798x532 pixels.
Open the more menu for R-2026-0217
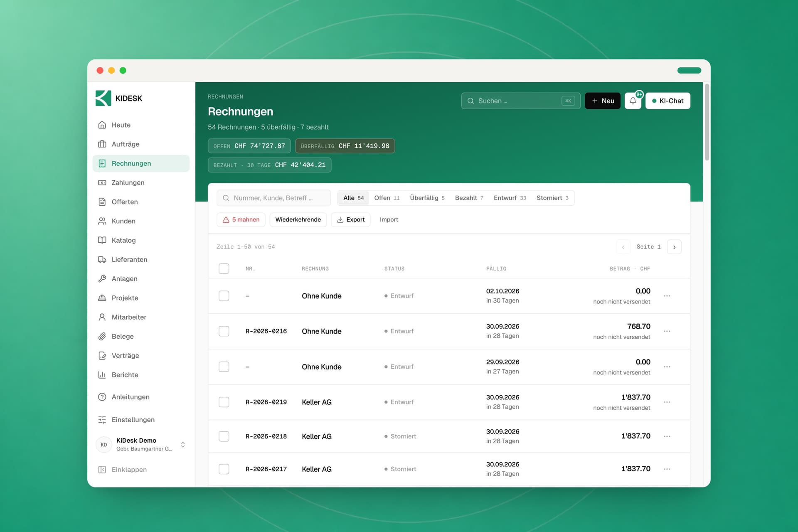pos(667,469)
